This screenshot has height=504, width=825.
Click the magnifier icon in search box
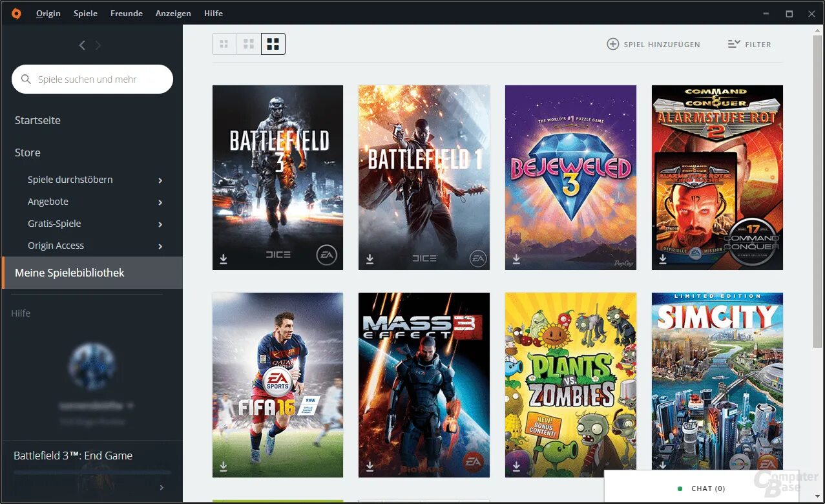(26, 79)
